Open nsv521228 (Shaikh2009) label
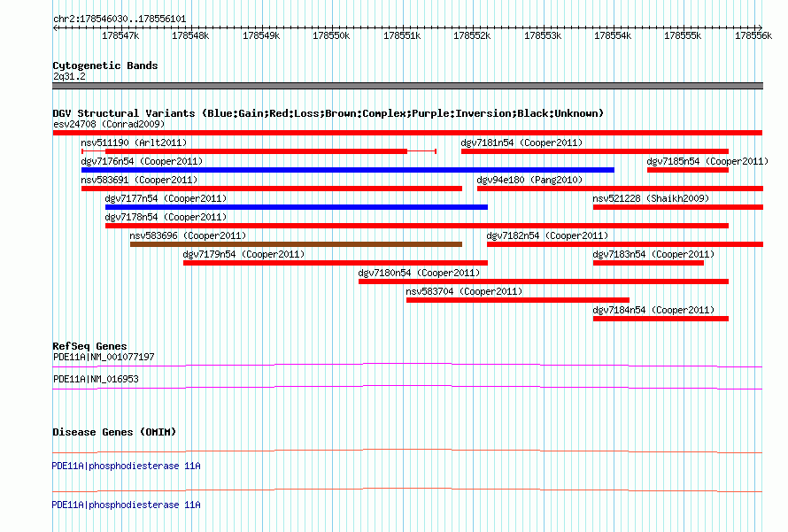This screenshot has height=532, width=788. click(651, 198)
